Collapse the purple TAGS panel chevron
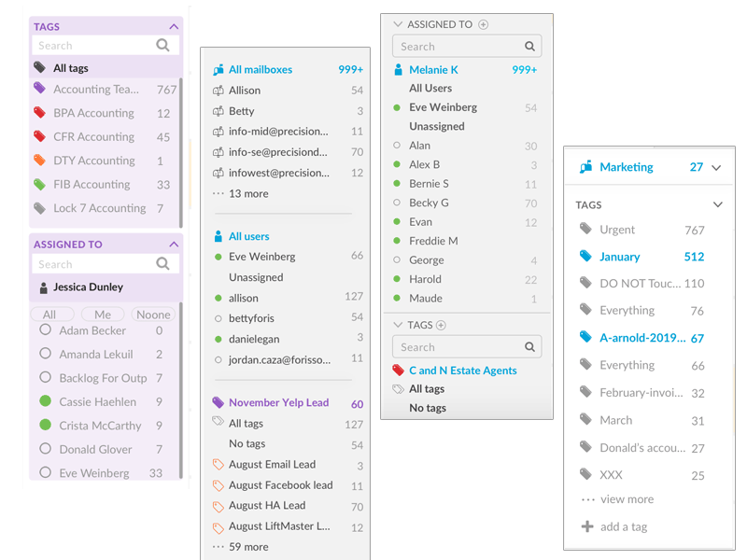This screenshot has width=747, height=560. pyautogui.click(x=174, y=27)
